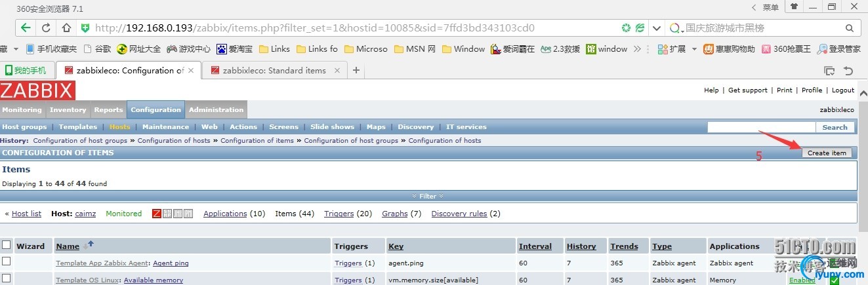Open the Logout link
The image size is (868, 285).
point(843,90)
